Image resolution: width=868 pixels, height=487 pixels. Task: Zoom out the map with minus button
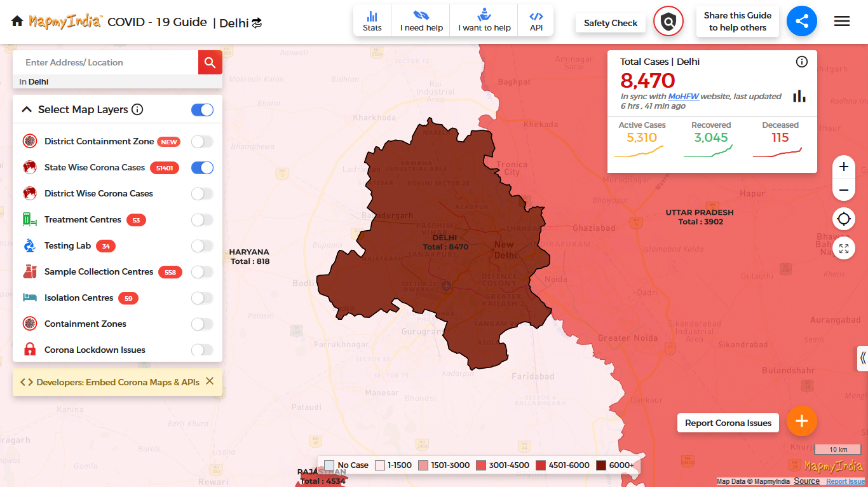coord(843,190)
